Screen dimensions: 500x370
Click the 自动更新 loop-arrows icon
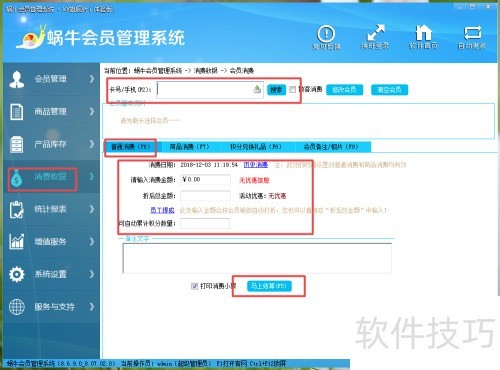pyautogui.click(x=472, y=33)
